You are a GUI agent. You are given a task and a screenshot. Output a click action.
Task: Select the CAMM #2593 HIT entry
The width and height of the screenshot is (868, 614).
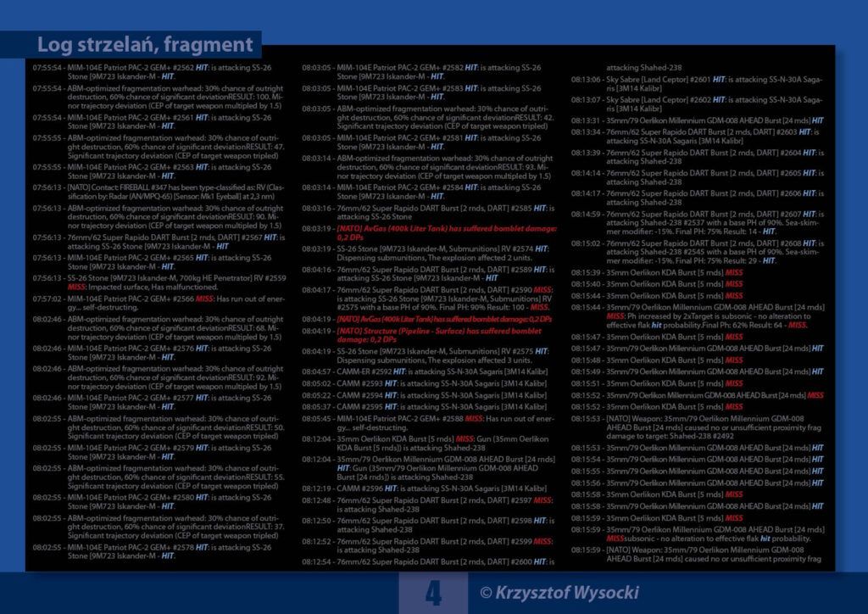coord(425,383)
